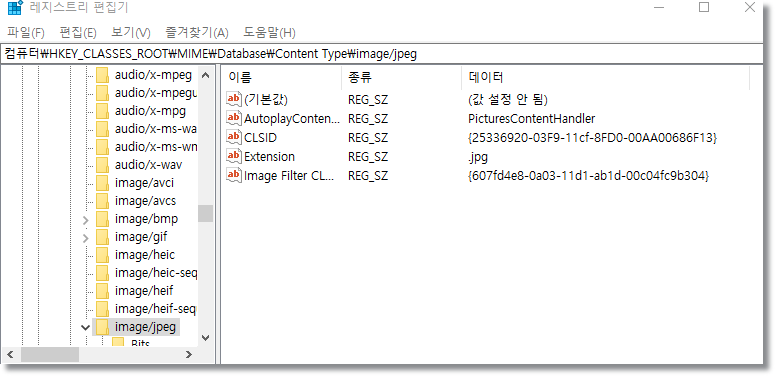
Task: Click the string icon of Image Filter CLSID
Action: coord(233,175)
